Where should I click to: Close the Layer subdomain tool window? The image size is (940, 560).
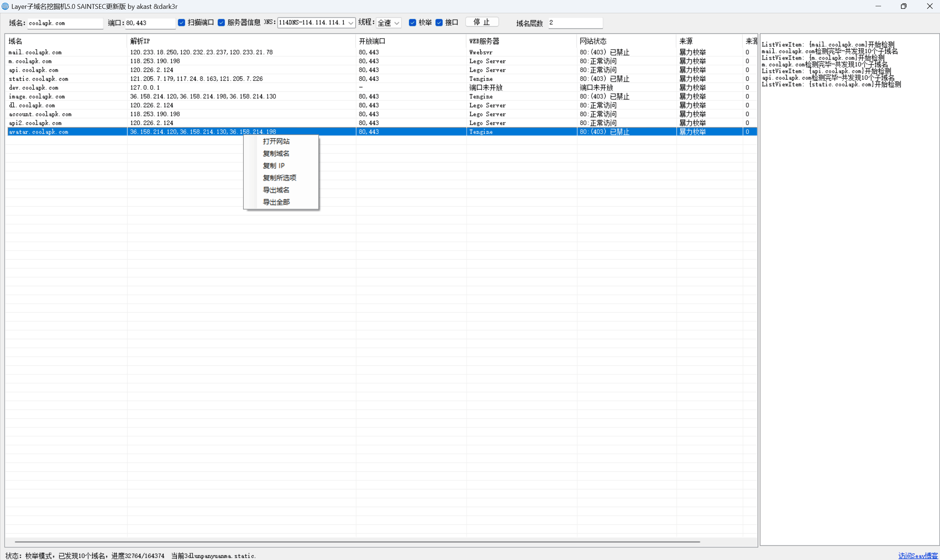[929, 6]
